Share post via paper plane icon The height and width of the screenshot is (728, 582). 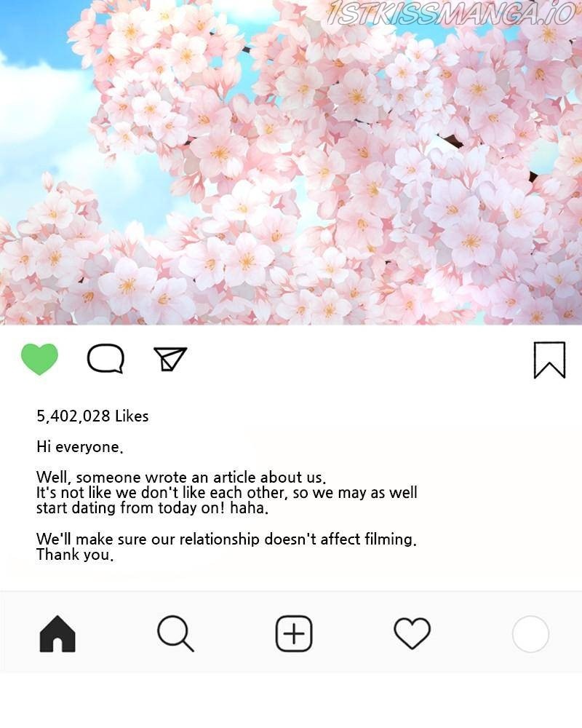coord(170,358)
